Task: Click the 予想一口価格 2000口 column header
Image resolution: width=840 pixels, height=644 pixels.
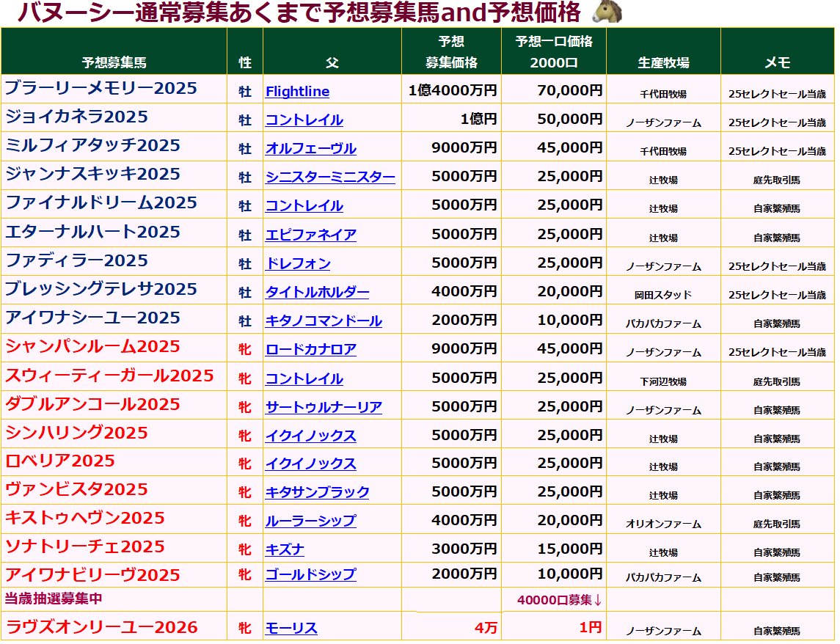Action: click(x=554, y=52)
